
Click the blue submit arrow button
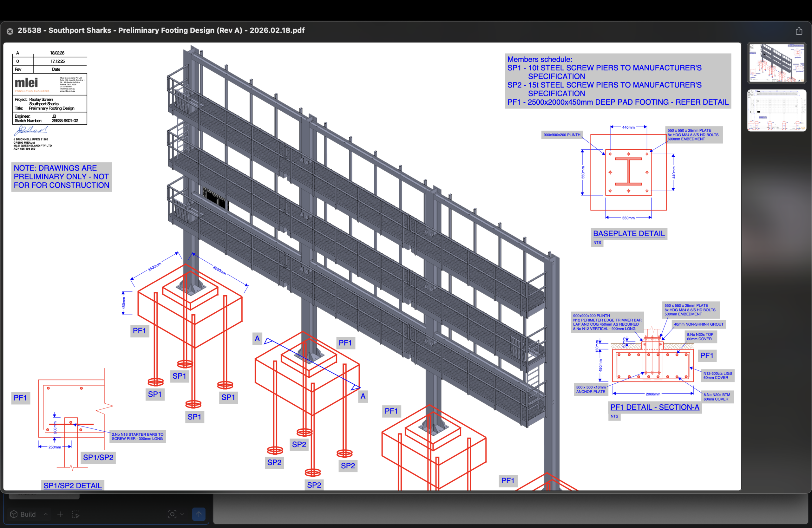(199, 514)
